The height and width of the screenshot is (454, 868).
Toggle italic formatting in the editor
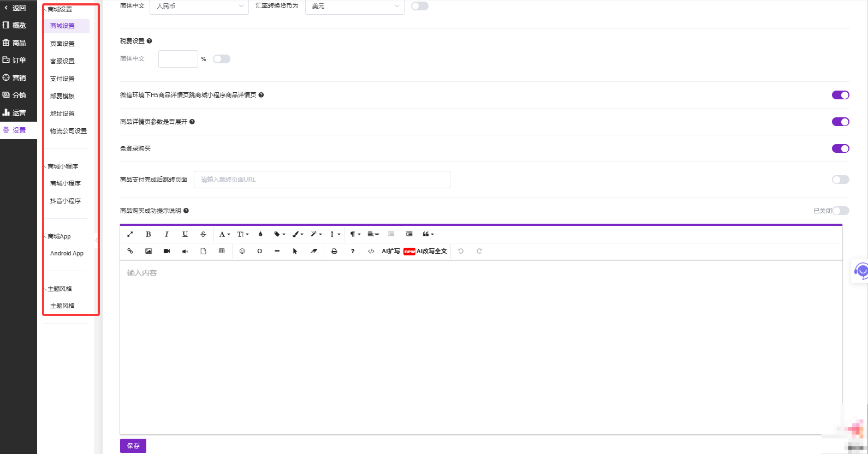tap(167, 234)
